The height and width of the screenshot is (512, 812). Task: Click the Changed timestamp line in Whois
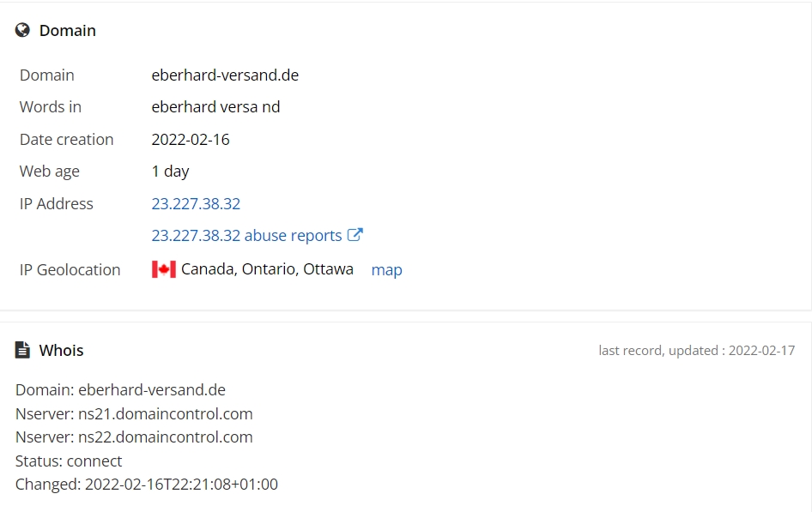point(147,484)
